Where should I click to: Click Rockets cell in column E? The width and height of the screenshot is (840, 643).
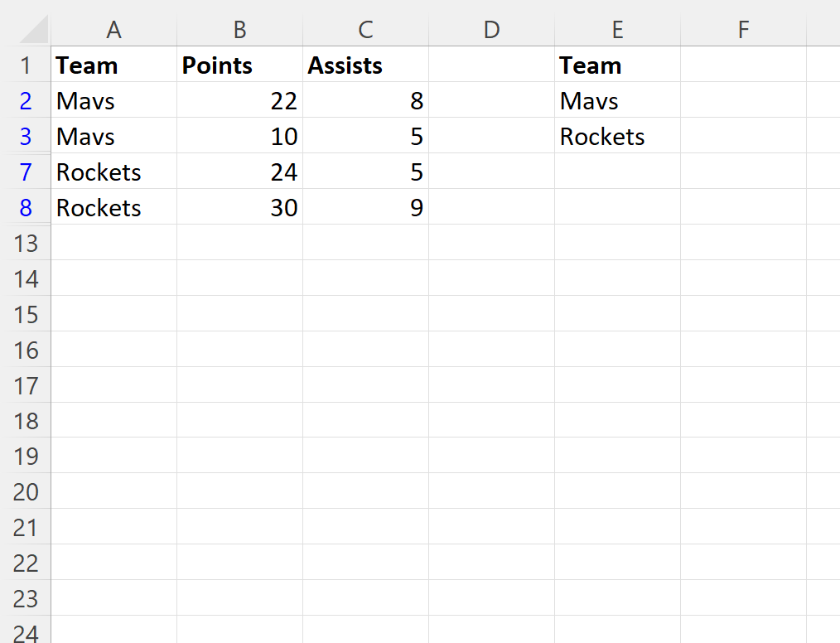[617, 137]
